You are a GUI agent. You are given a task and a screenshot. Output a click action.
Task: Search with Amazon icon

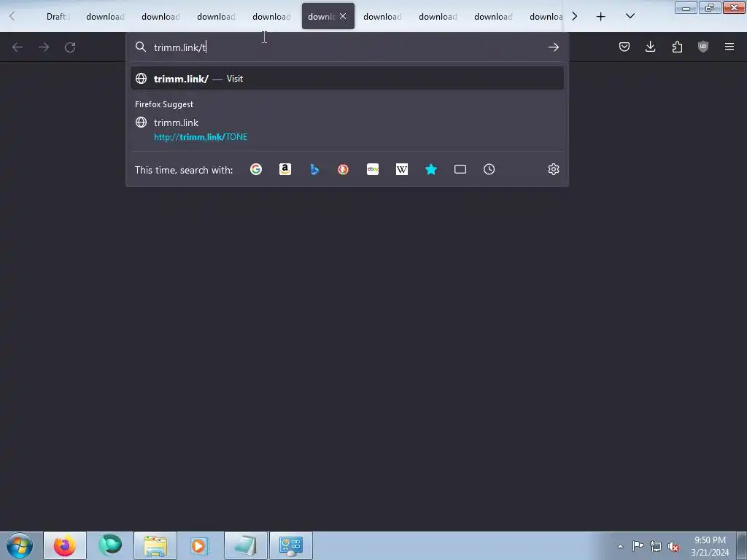(x=285, y=169)
